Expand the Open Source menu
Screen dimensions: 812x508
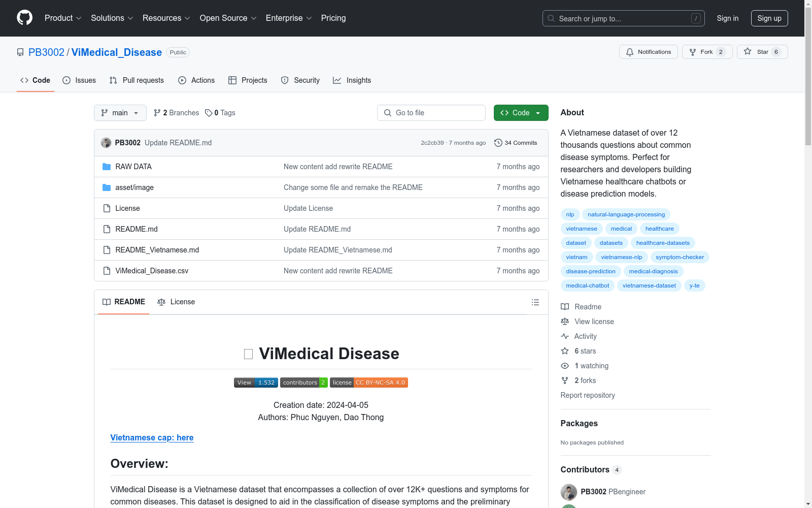coord(228,18)
